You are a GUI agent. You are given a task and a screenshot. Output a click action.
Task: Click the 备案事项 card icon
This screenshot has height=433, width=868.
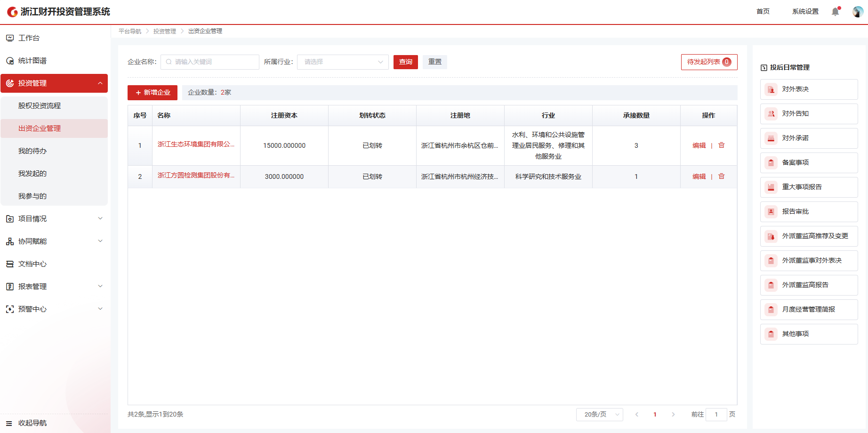[x=771, y=163]
